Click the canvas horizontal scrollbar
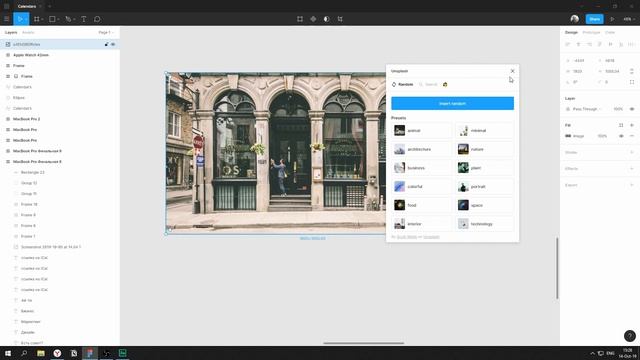The height and width of the screenshot is (360, 640). click(363, 343)
